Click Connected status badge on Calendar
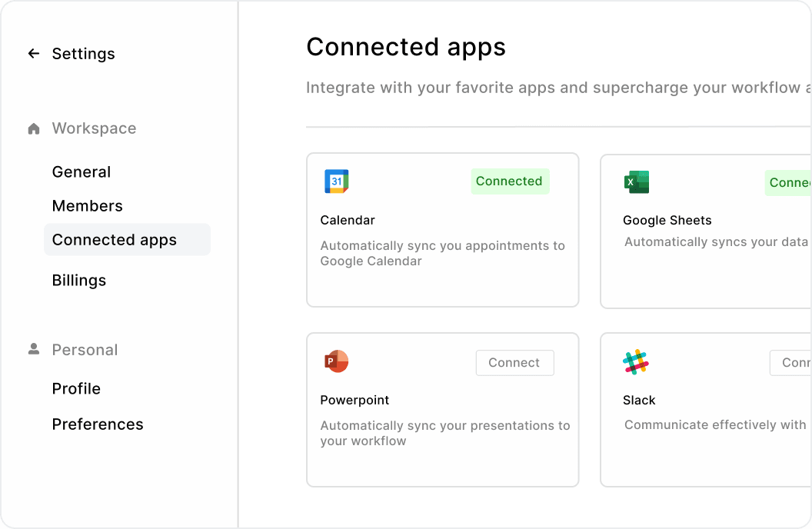This screenshot has height=529, width=812. tap(510, 181)
